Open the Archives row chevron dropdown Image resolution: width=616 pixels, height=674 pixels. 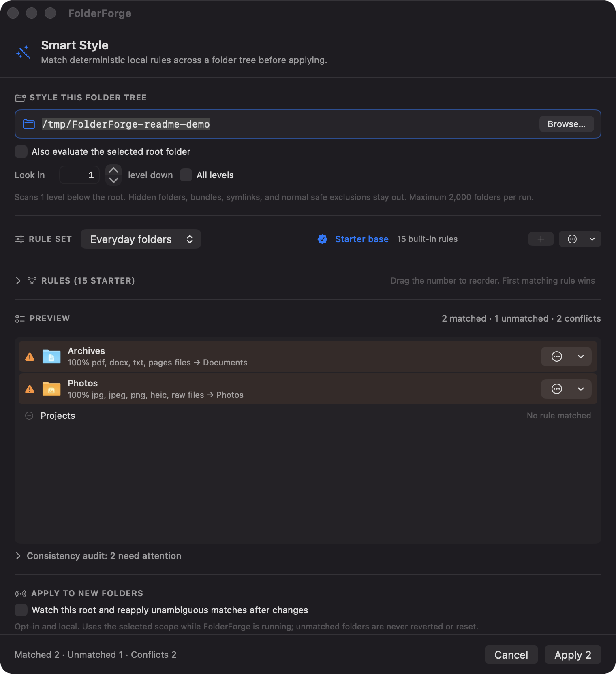581,356
